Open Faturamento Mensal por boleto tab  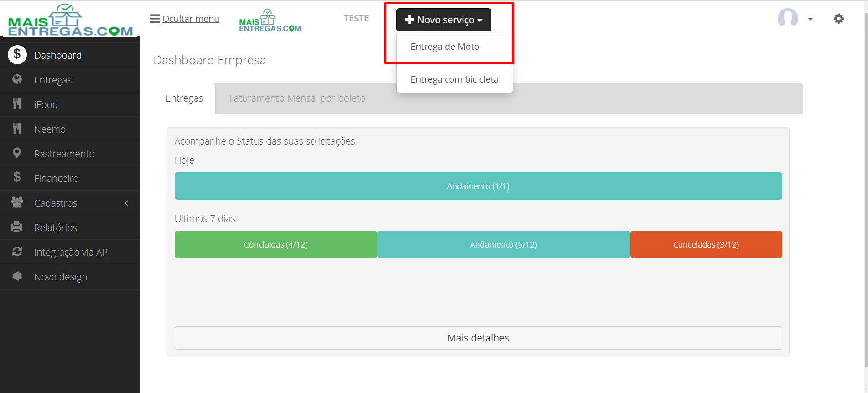pos(297,98)
